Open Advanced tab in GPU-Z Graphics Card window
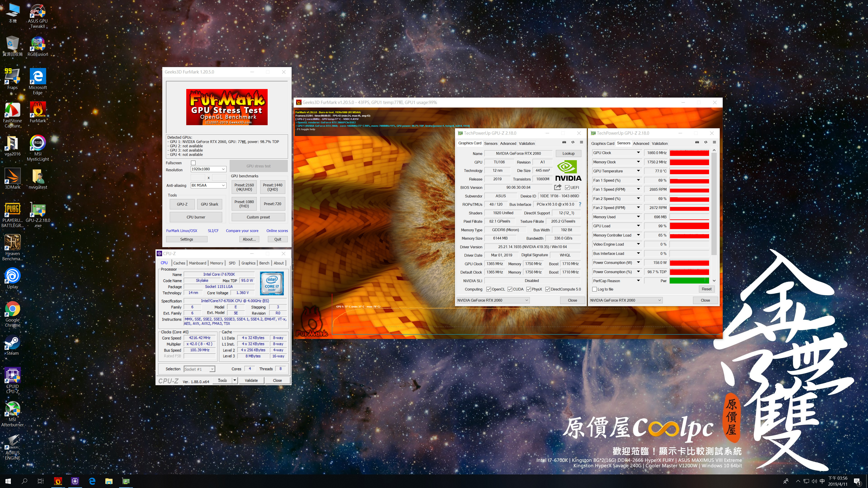The height and width of the screenshot is (488, 868). coord(508,143)
